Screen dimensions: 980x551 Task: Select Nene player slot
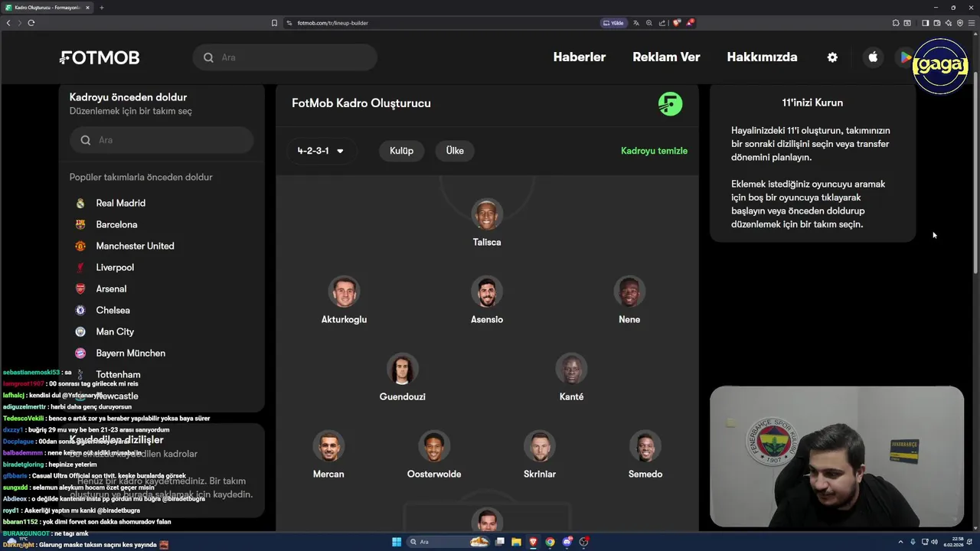629,301
